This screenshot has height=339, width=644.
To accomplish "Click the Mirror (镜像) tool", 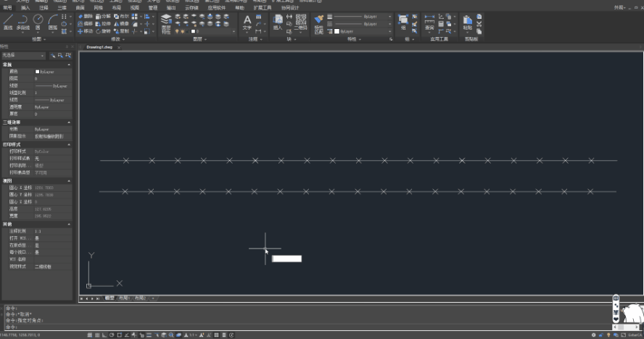I will pyautogui.click(x=122, y=24).
